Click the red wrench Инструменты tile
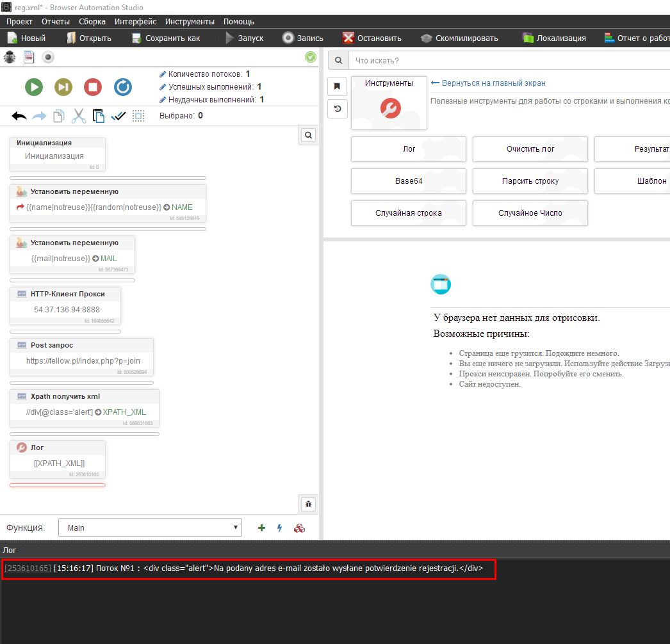This screenshot has height=644, width=670. (389, 103)
